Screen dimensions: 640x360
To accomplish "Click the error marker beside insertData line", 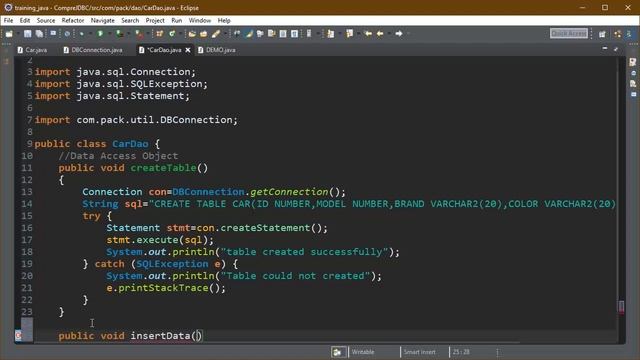I will pyautogui.click(x=18, y=336).
